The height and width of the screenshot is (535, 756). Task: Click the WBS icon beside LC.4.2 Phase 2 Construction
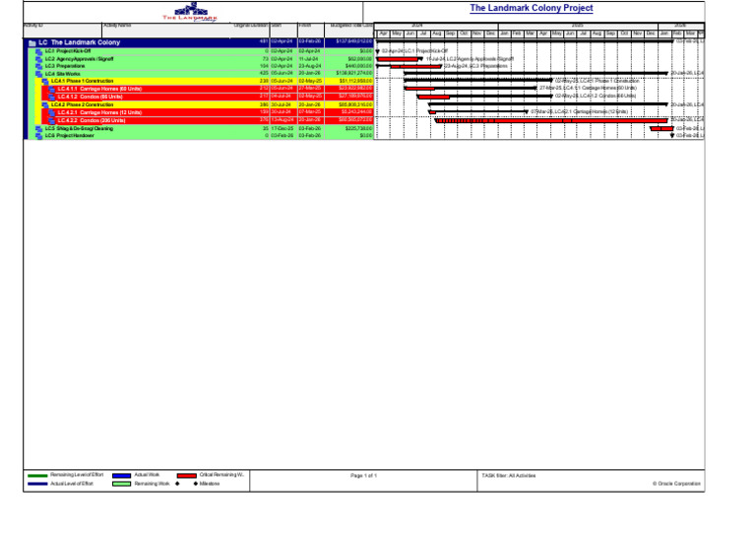pos(45,104)
